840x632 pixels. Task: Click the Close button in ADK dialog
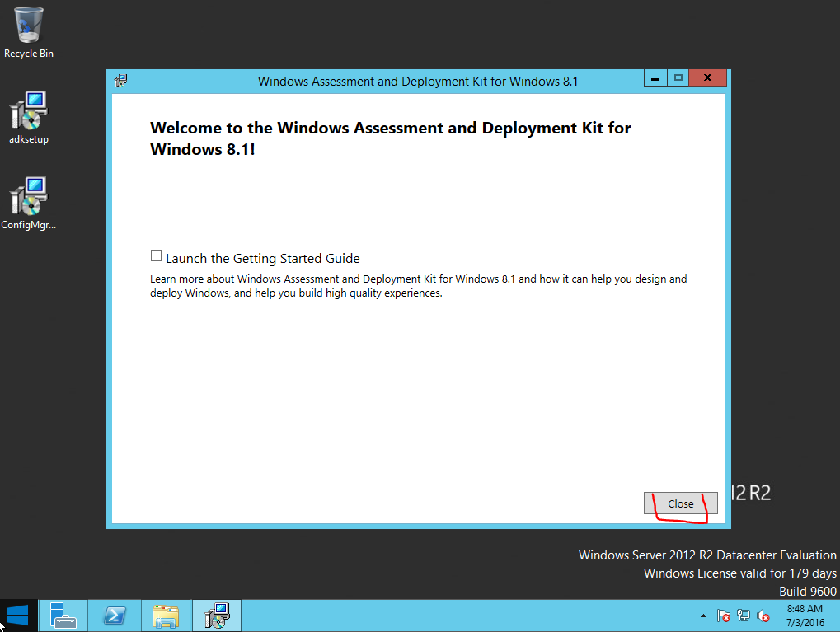(680, 503)
